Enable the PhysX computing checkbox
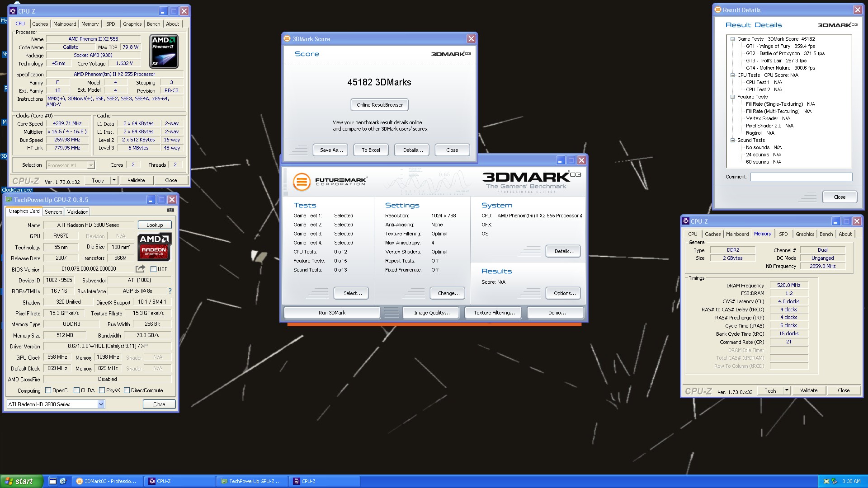Viewport: 868px width, 488px height. point(102,390)
